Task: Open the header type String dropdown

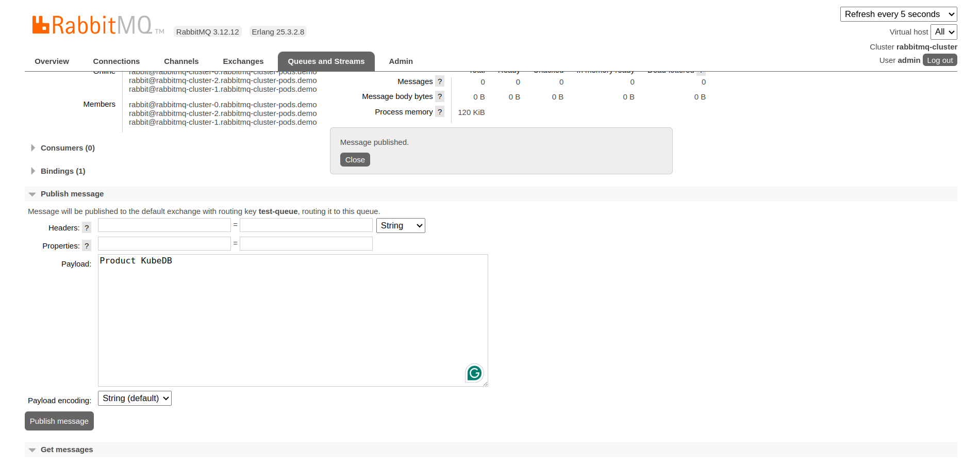Action: point(401,226)
